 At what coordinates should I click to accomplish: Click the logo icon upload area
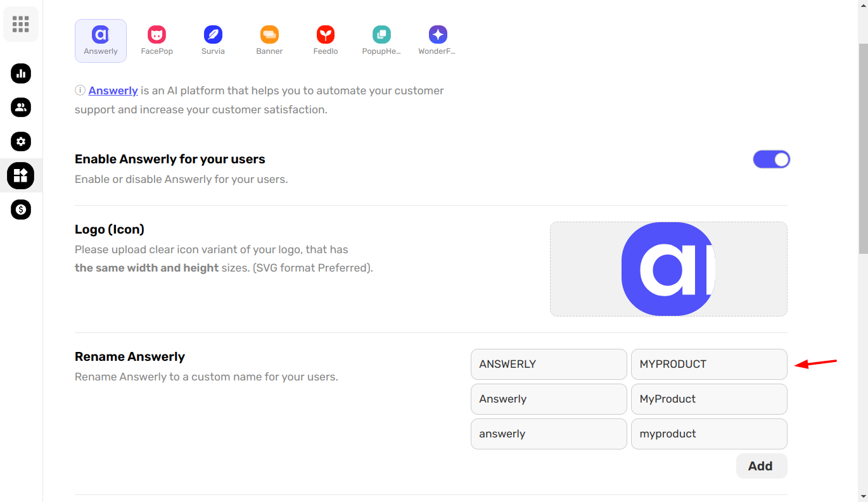coord(668,269)
